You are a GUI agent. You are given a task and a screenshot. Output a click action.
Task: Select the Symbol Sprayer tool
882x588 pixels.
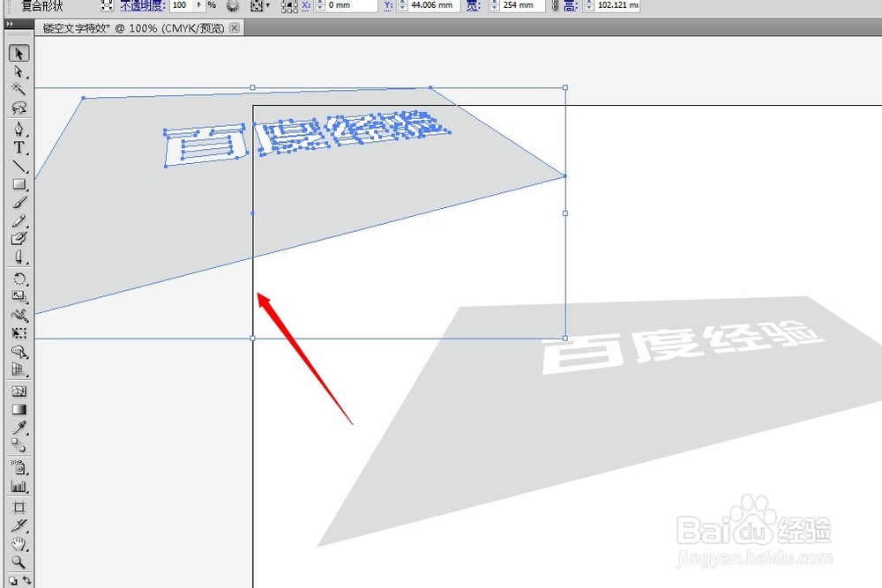coord(19,468)
